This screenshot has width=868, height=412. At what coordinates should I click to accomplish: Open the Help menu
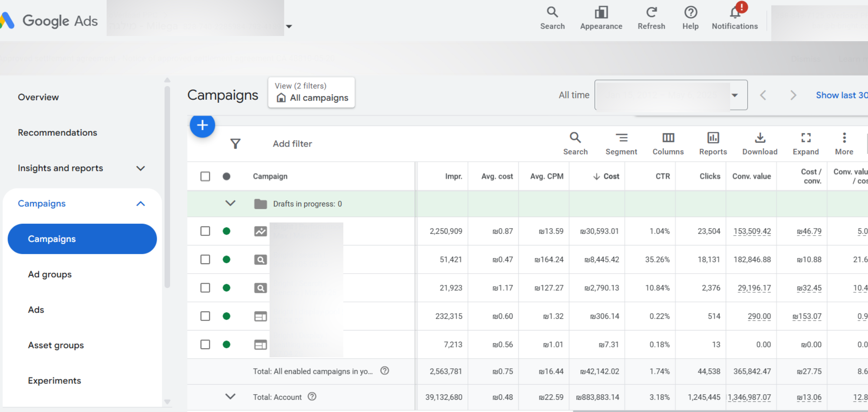(x=690, y=18)
